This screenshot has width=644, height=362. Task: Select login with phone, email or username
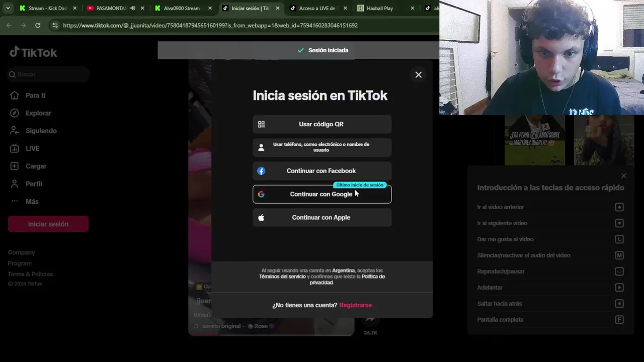point(322,147)
